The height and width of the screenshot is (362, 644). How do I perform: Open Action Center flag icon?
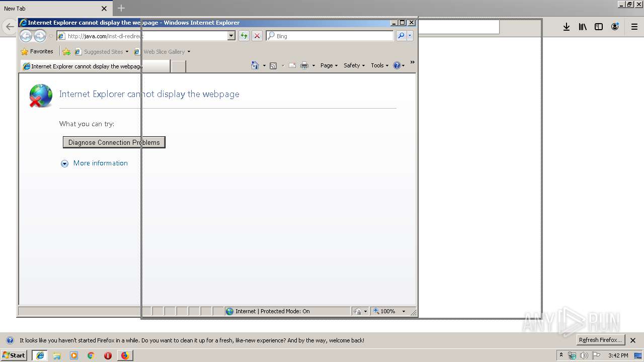coord(596,355)
